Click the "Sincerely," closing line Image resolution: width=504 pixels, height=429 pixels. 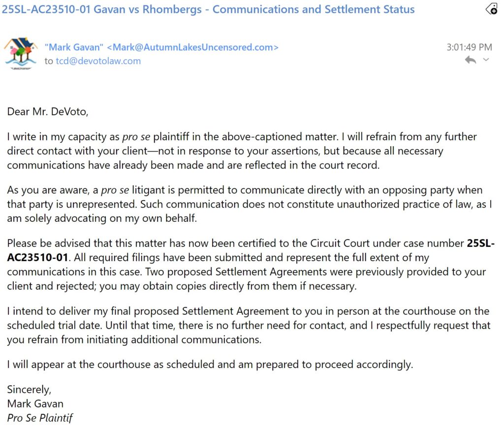[29, 390]
